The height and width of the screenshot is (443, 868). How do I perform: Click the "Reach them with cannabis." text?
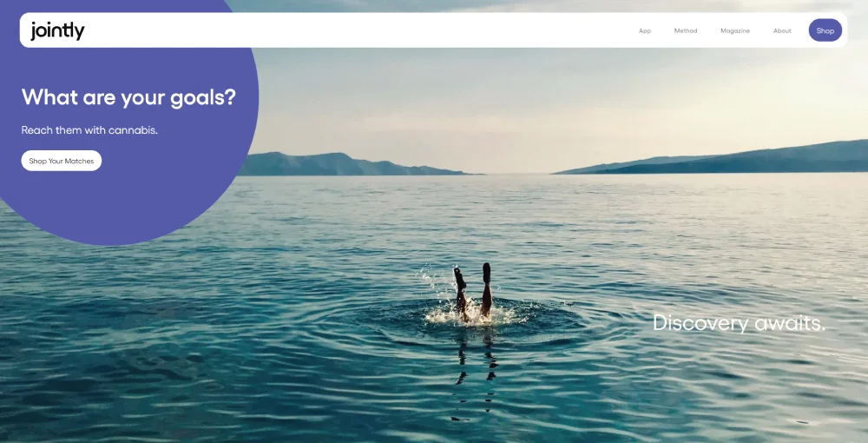89,130
